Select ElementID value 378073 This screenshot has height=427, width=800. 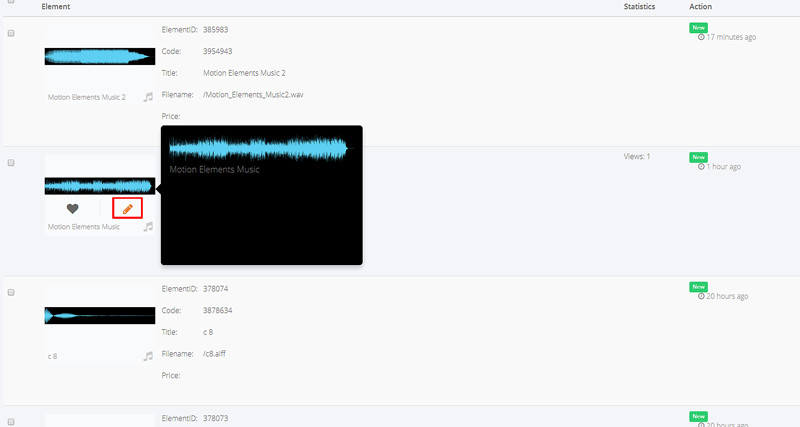[215, 418]
